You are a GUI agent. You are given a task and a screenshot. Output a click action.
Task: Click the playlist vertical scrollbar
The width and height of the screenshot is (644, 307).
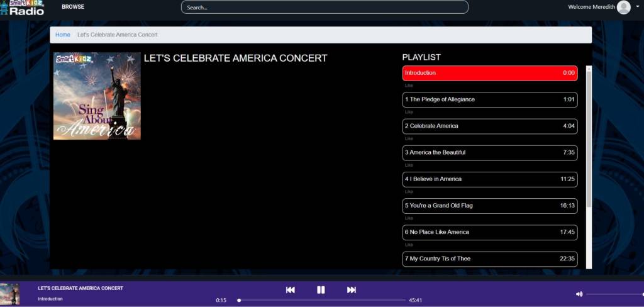coord(589,138)
